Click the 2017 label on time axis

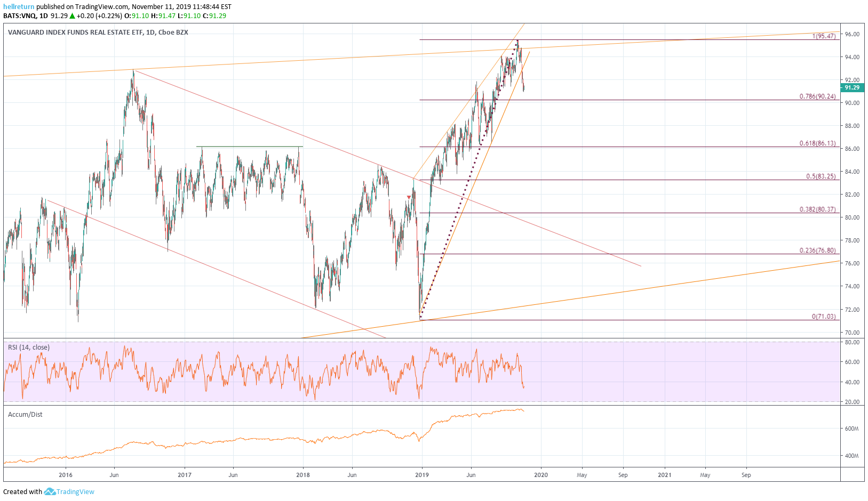(x=185, y=475)
